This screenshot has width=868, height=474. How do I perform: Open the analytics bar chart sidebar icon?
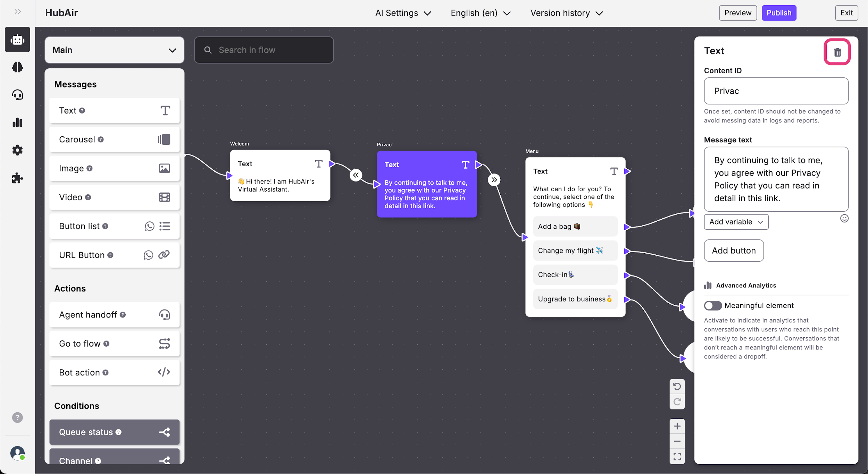tap(17, 122)
